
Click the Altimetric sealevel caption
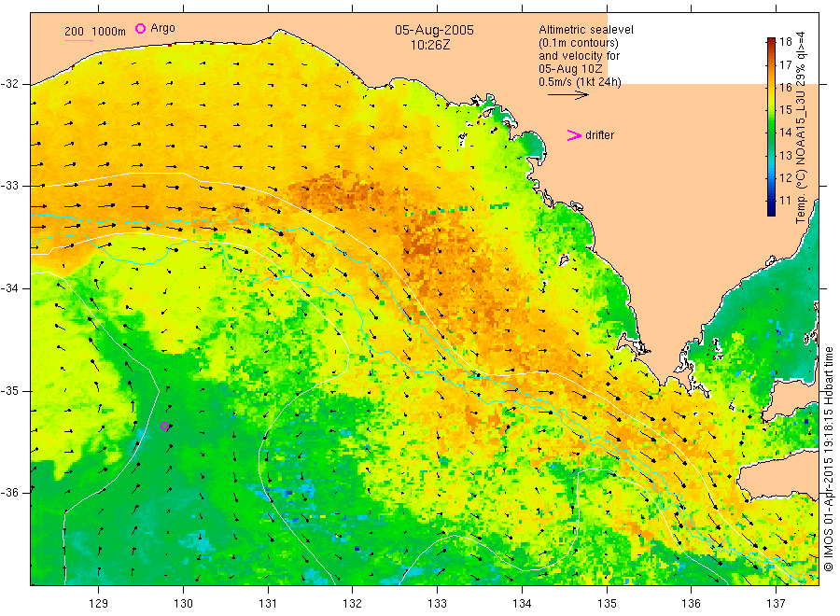586,30
